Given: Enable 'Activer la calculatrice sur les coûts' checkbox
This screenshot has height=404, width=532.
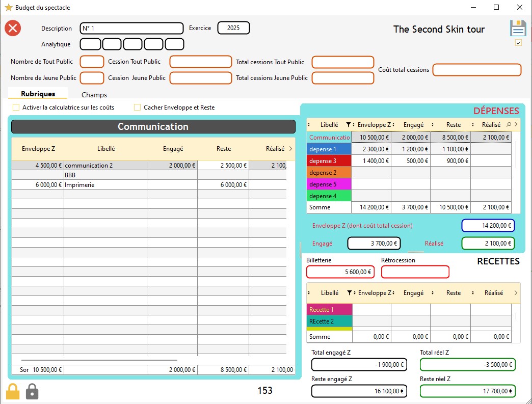Looking at the screenshot, I should pos(16,107).
